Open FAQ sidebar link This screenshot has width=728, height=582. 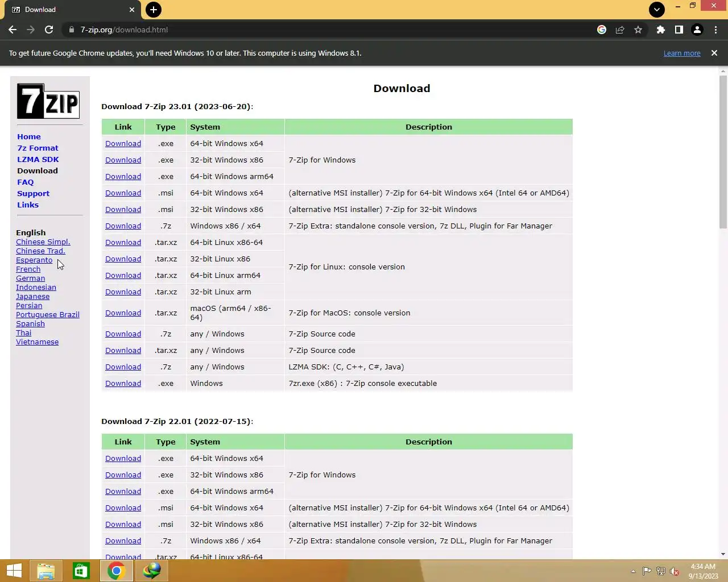(26, 182)
